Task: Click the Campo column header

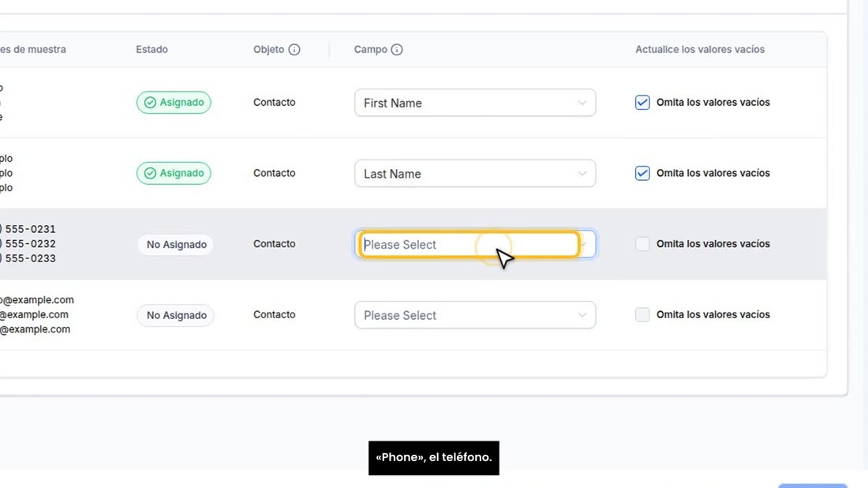Action: (x=370, y=49)
